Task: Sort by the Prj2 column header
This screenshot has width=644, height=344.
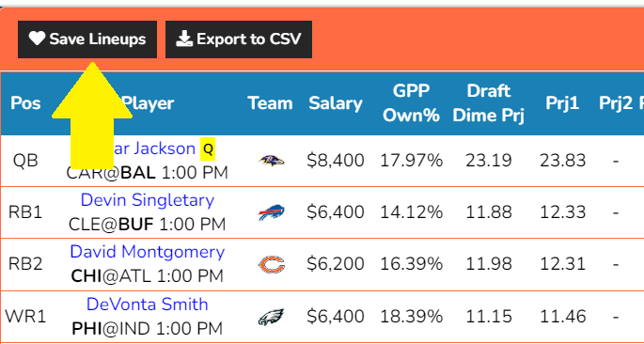Action: pos(616,103)
